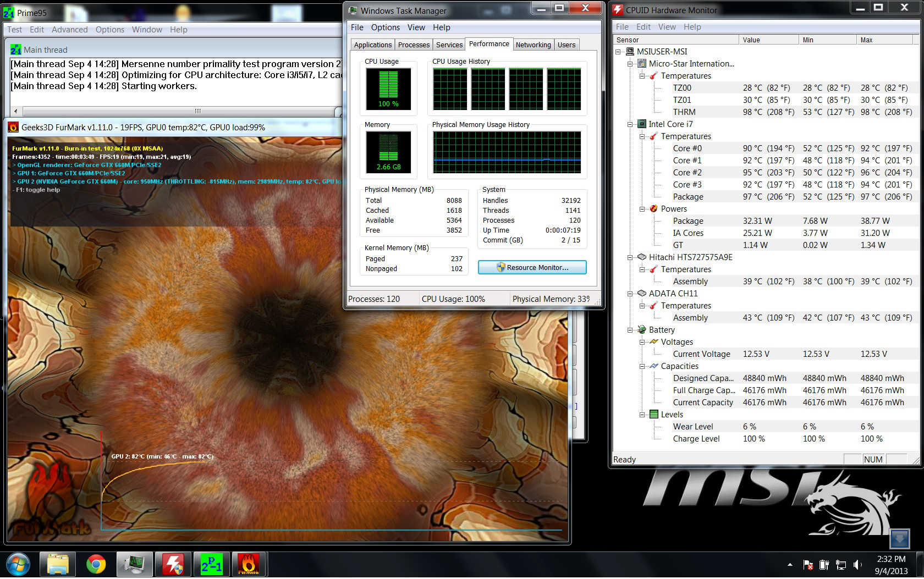Click Prime95 horizontal scrollbar thumb
The height and width of the screenshot is (579, 924).
point(198,111)
